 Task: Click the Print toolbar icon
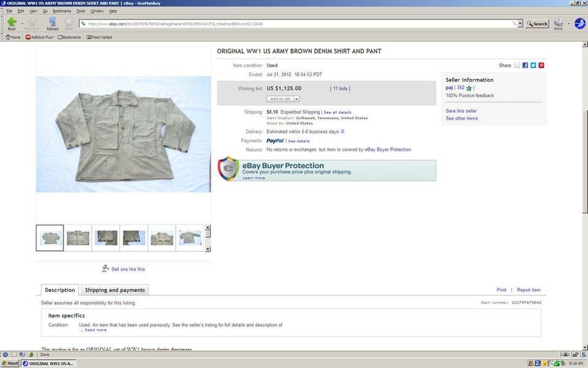(558, 23)
